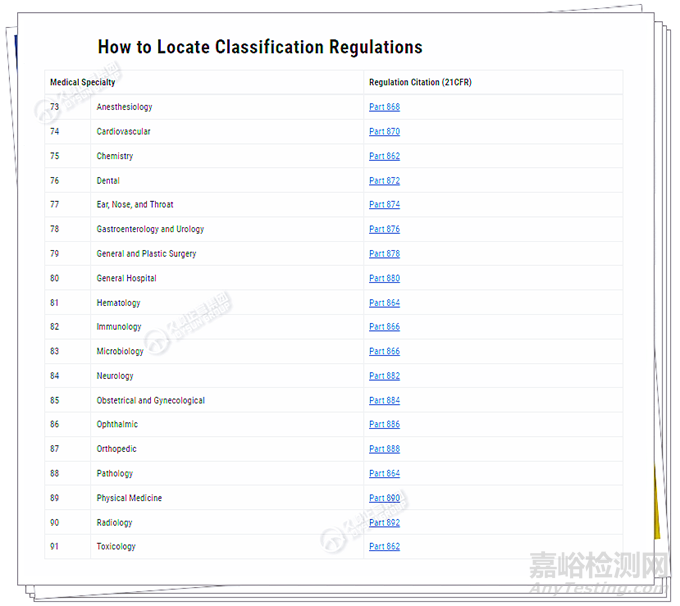This screenshot has width=680, height=606.
Task: Select the Immunology text
Action: click(x=119, y=327)
